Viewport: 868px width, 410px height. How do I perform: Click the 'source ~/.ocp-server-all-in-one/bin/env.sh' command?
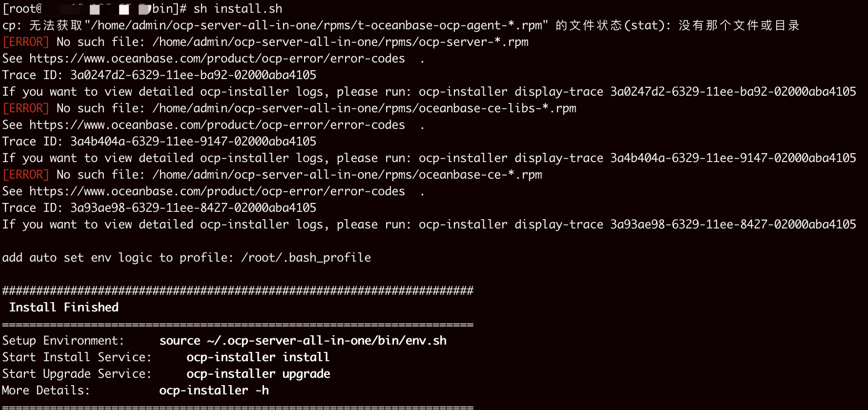tap(303, 341)
